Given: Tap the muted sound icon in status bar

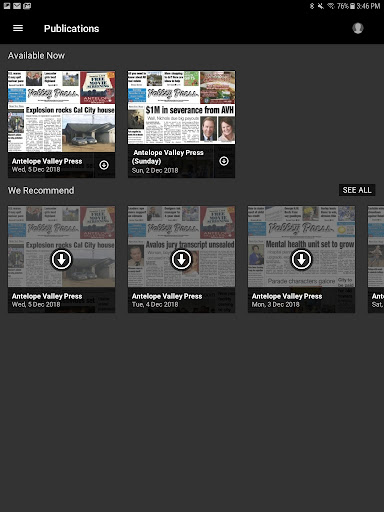Looking at the screenshot, I should 321,6.
